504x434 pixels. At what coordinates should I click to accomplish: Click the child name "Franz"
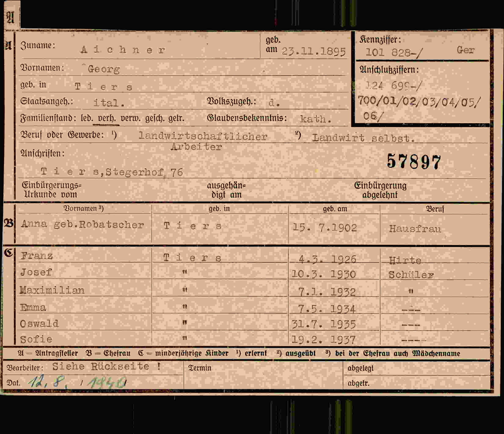37,256
